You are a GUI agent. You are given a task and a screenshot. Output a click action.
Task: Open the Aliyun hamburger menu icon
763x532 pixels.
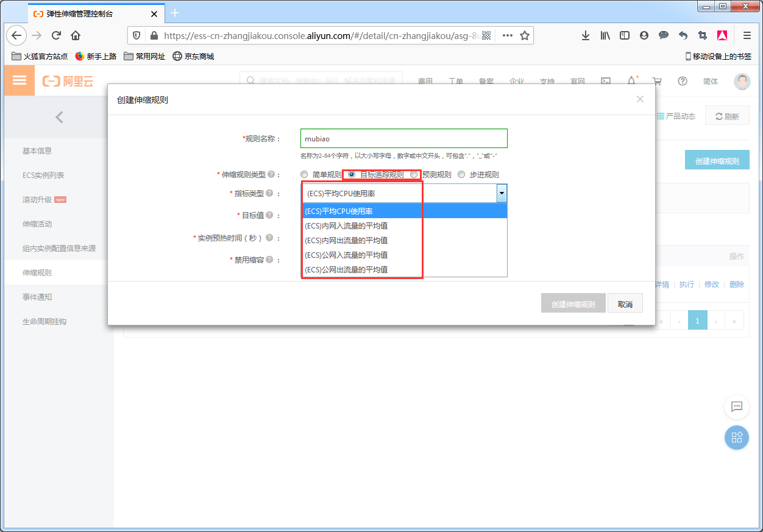pos(20,80)
